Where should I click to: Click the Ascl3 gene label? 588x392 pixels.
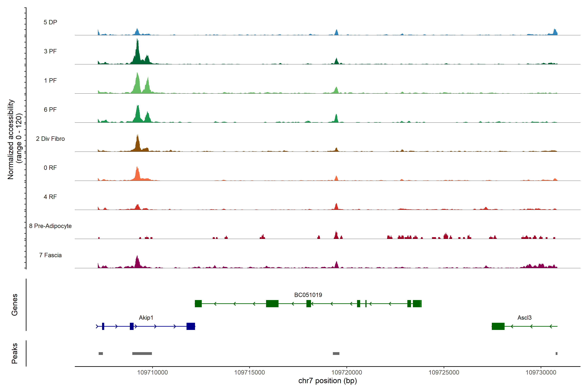coord(524,318)
